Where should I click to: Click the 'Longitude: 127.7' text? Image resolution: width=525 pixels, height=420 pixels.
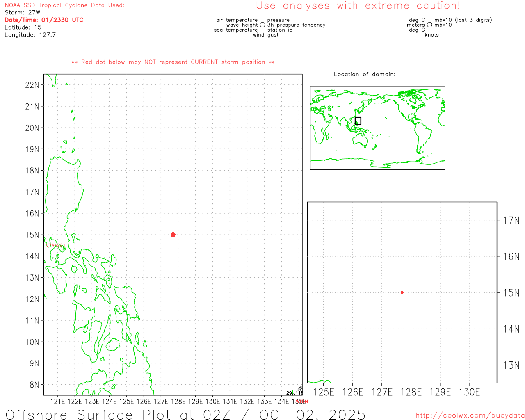30,35
